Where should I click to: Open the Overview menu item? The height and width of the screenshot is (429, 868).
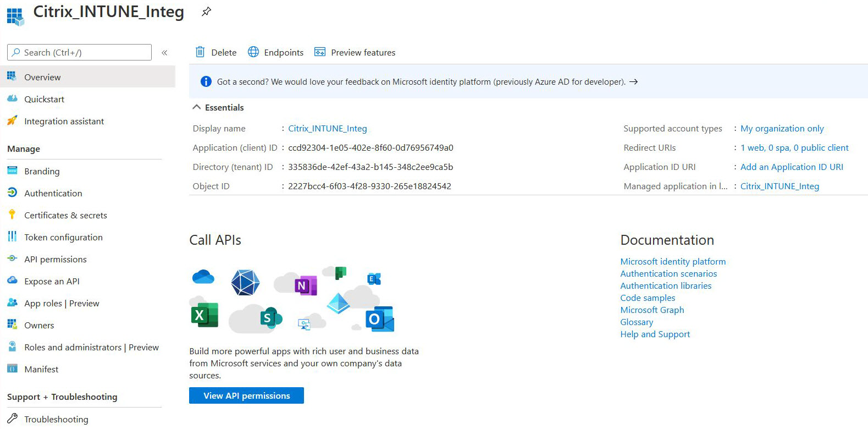point(87,77)
